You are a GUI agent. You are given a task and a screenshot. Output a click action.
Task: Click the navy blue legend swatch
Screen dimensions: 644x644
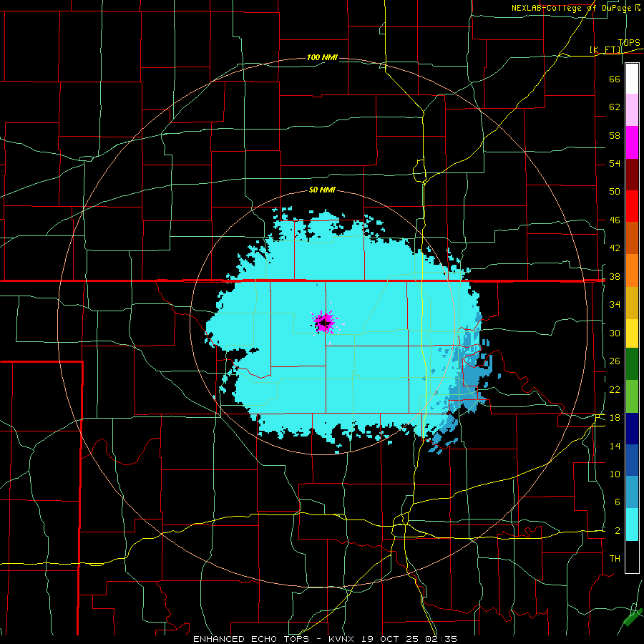pyautogui.click(x=632, y=429)
